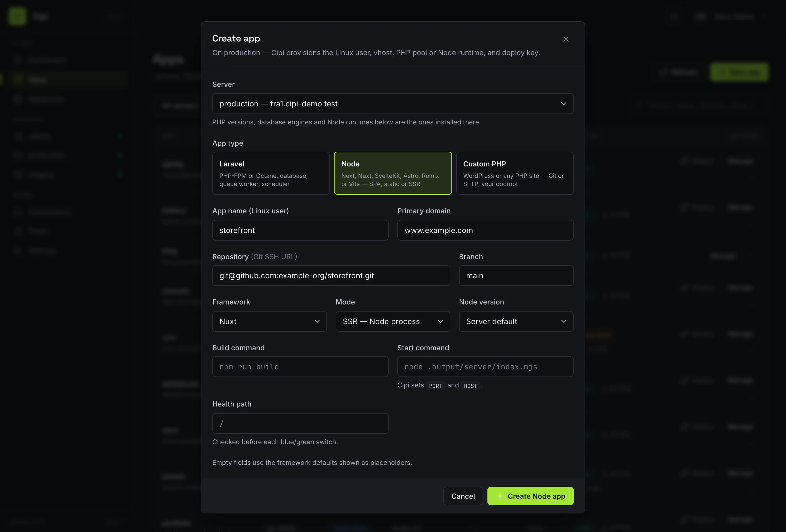This screenshot has height=532, width=786.
Task: Click the HOST code badge
Action: pyautogui.click(x=471, y=386)
